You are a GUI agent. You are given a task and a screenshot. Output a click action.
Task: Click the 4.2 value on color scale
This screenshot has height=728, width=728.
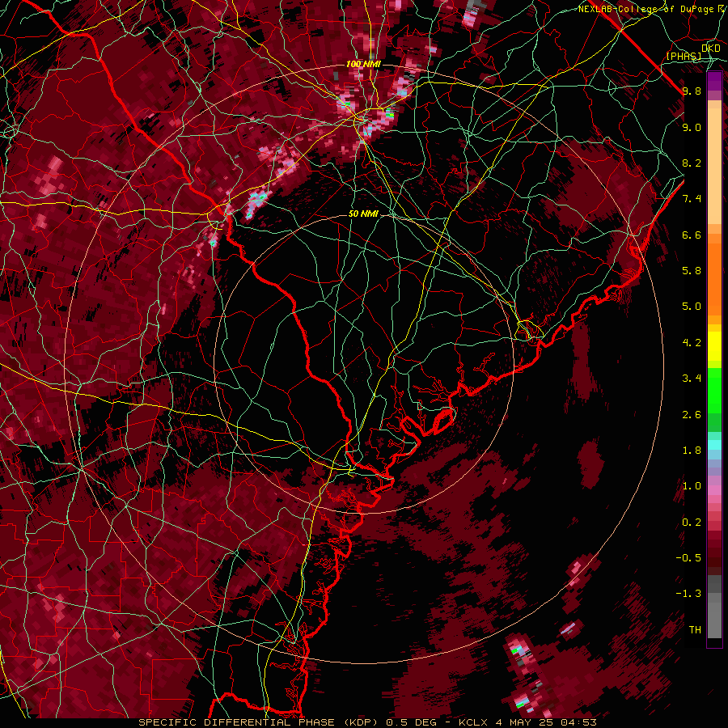692,343
